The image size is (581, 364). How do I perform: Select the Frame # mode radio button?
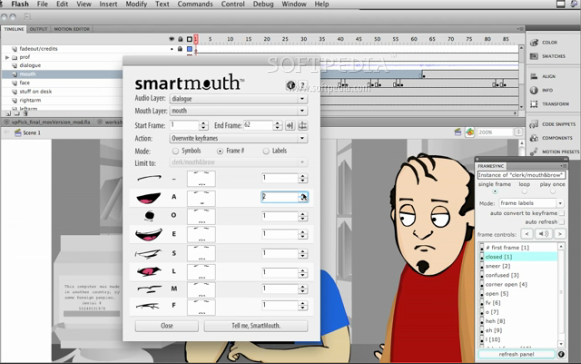click(220, 151)
